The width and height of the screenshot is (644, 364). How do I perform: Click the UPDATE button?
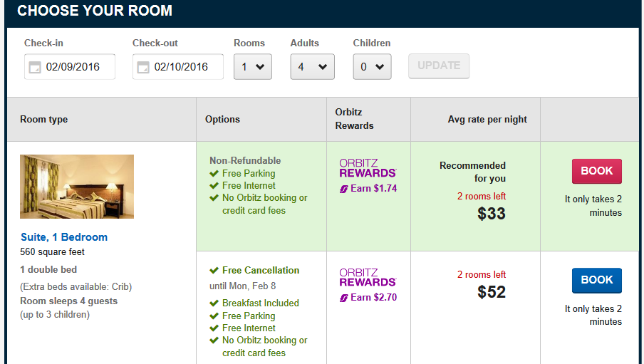tap(439, 66)
